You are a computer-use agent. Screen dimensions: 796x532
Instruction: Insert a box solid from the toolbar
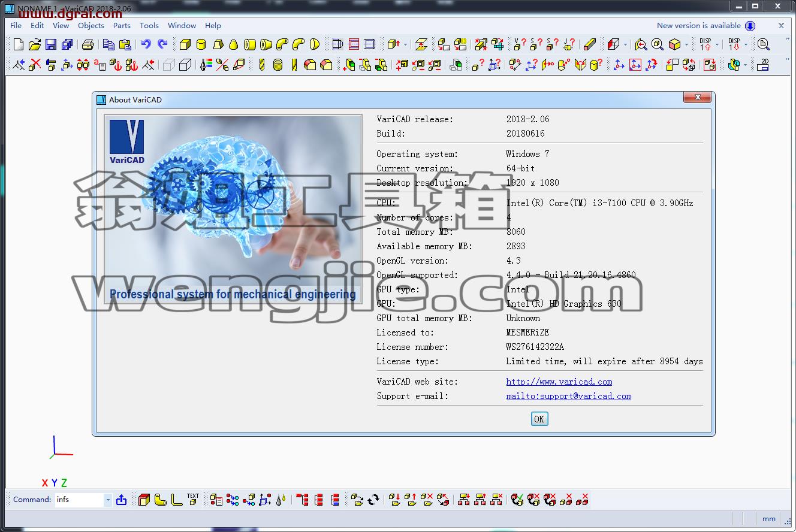point(185,44)
